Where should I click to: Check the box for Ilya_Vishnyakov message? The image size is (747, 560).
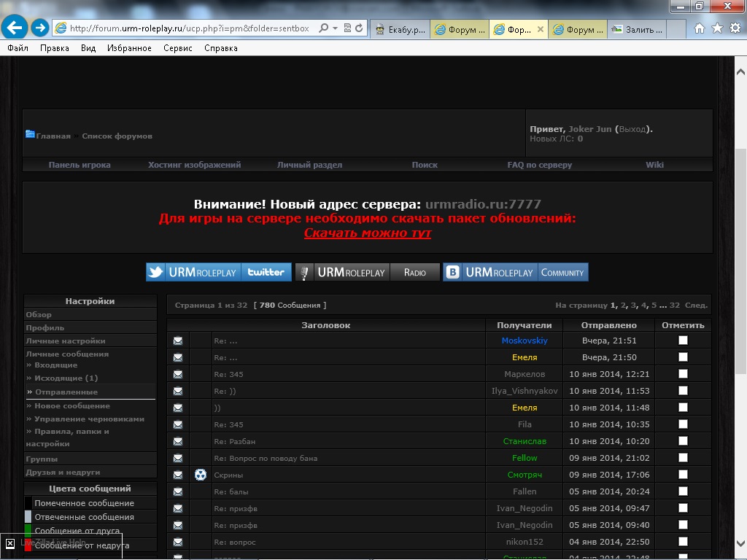(683, 391)
